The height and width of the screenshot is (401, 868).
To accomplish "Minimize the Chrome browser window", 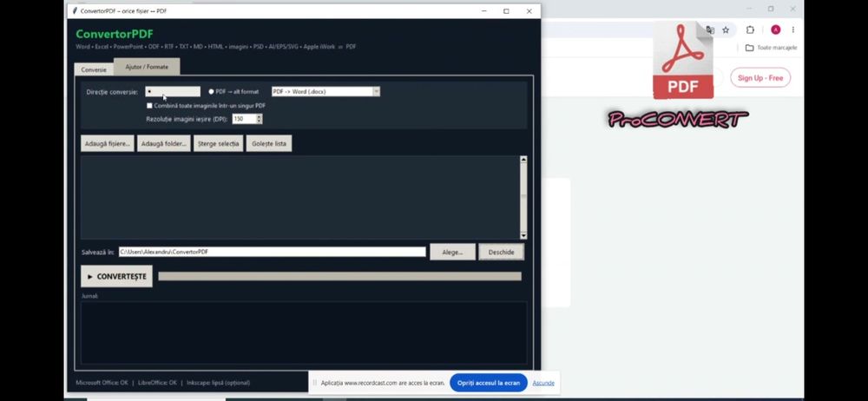I will pyautogui.click(x=750, y=9).
